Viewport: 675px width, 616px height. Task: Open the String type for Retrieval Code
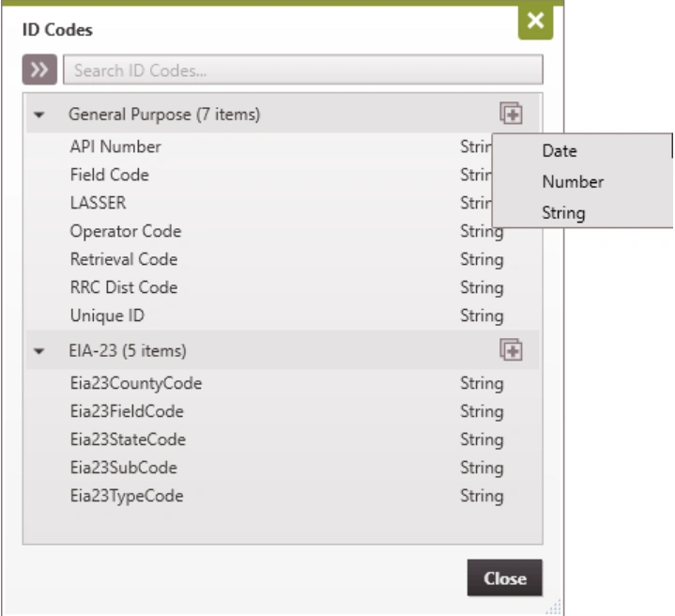(x=482, y=259)
